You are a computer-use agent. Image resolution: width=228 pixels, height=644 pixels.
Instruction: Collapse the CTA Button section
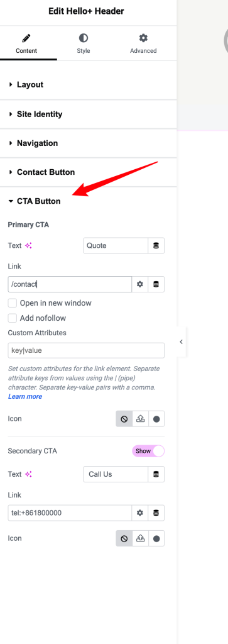click(88, 201)
